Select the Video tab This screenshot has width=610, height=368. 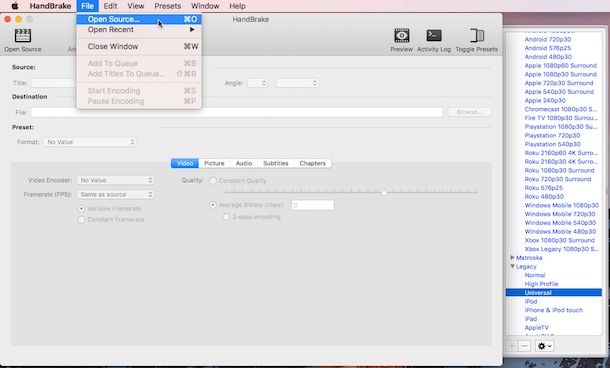[x=185, y=163]
